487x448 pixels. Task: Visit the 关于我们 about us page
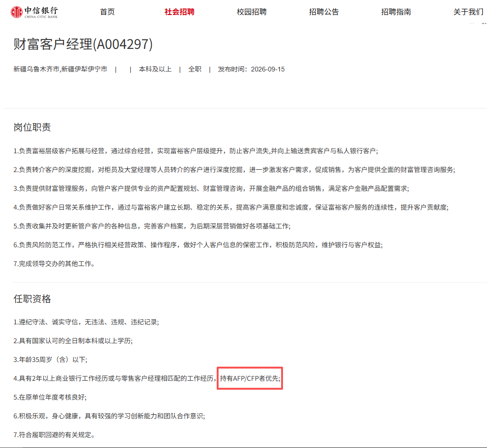(468, 12)
